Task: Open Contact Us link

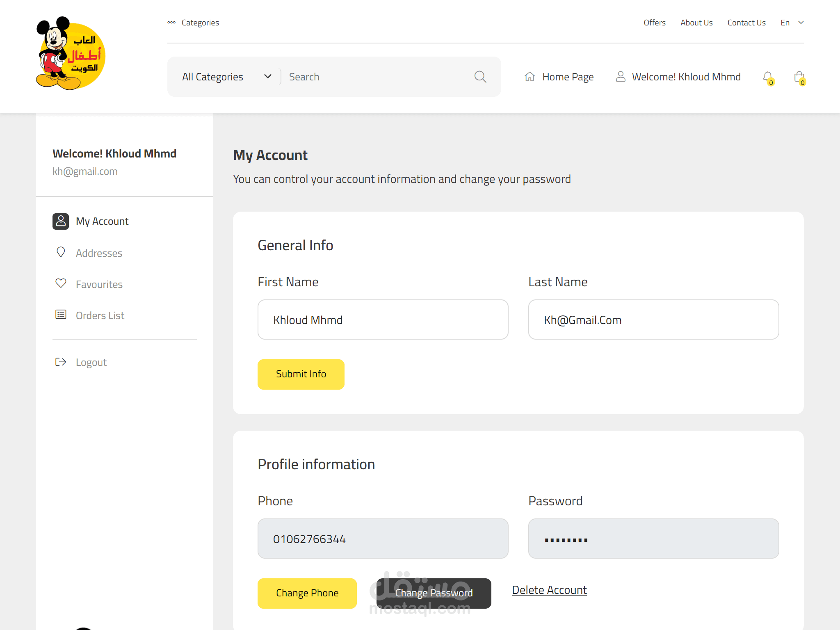Action: pos(746,23)
